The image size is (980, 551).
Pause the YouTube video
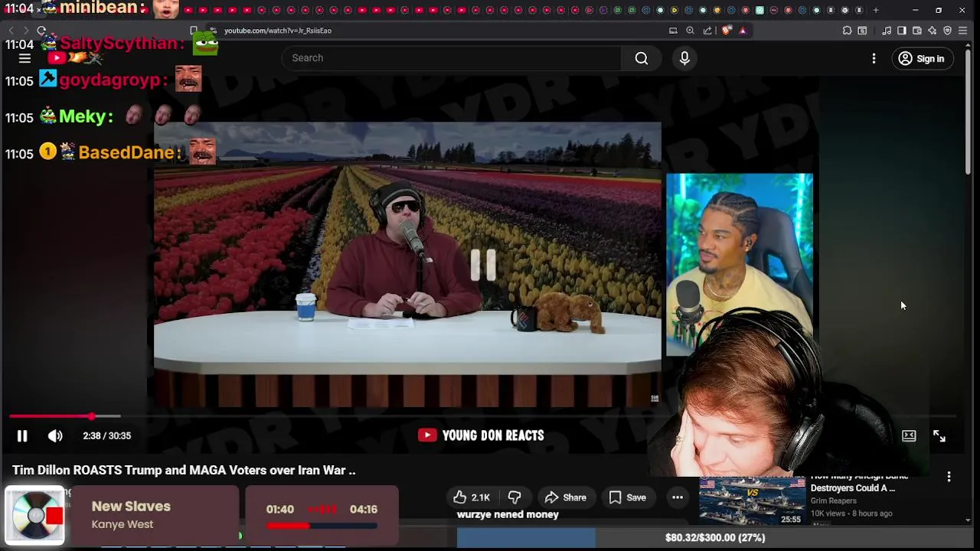coord(22,435)
